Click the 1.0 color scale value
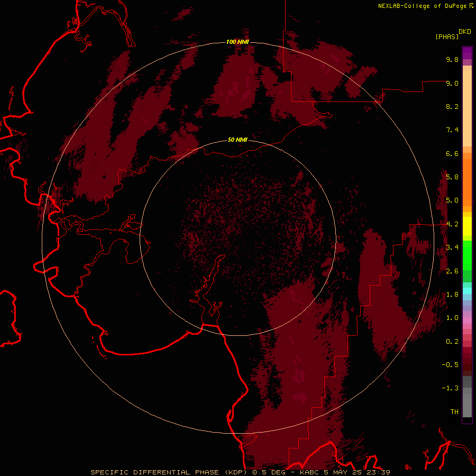This screenshot has height=476, width=476. [452, 318]
